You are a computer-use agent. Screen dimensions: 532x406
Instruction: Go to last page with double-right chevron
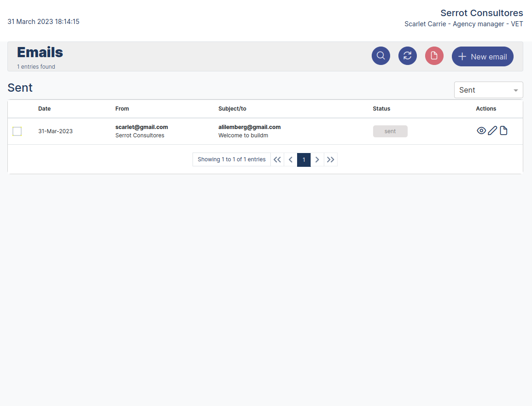point(330,159)
